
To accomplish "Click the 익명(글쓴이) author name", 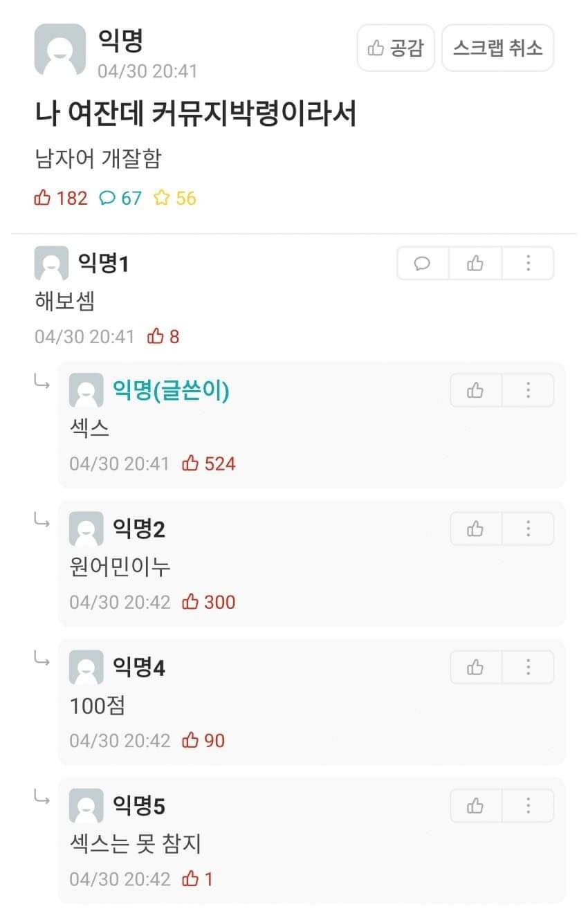I will [171, 391].
